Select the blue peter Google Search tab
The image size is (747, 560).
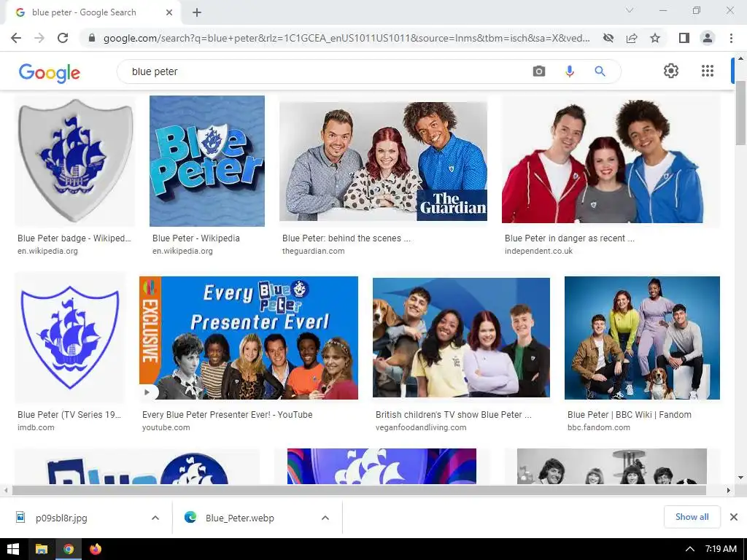pyautogui.click(x=93, y=12)
